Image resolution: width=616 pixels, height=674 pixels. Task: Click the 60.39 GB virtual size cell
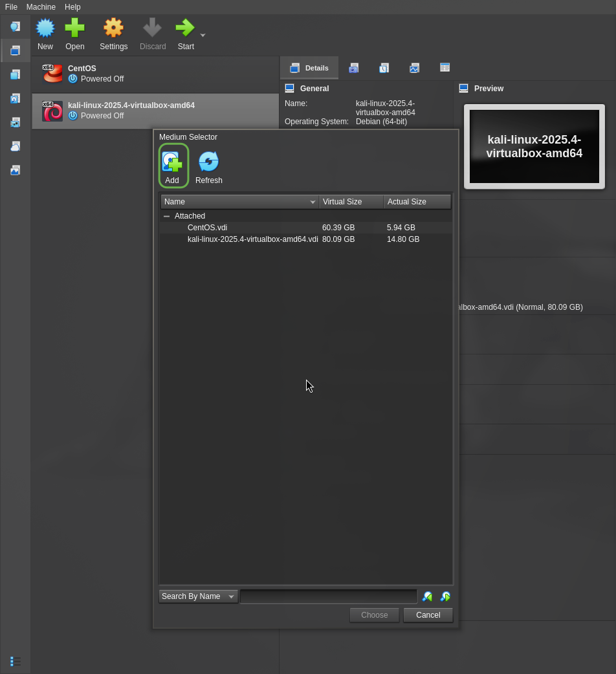coord(338,228)
